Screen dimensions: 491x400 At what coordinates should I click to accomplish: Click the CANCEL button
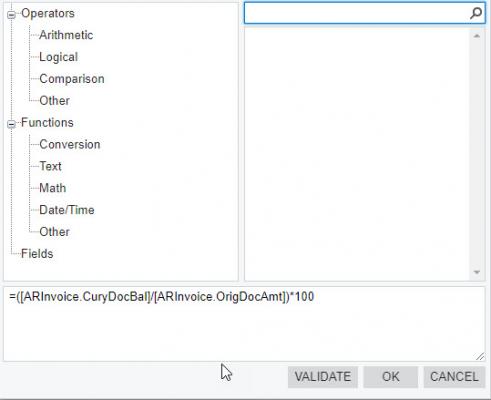[454, 377]
